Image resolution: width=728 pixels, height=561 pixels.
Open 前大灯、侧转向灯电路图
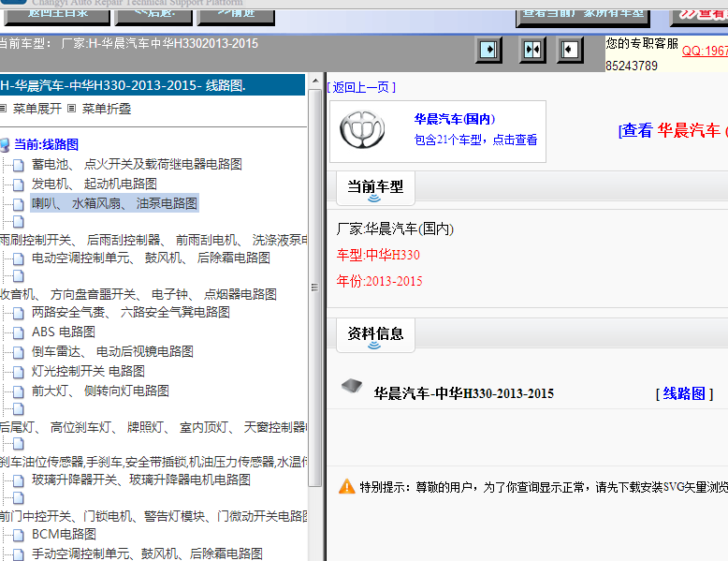[x=100, y=391]
